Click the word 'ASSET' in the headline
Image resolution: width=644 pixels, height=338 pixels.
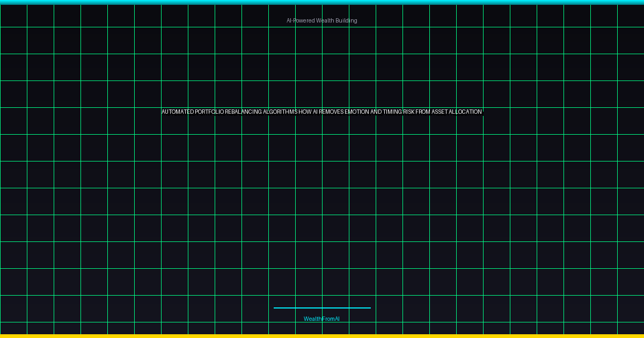[440, 112]
